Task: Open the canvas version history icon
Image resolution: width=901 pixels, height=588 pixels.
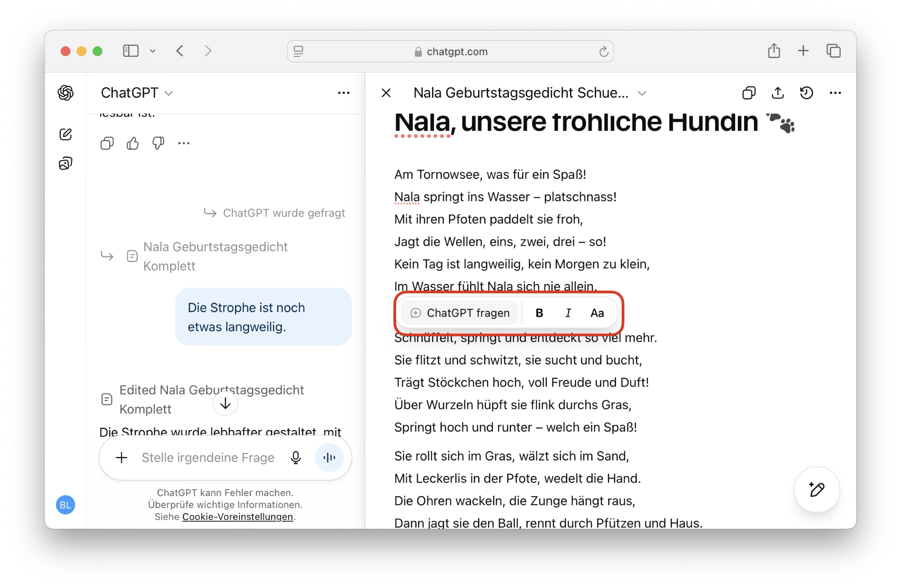Action: pos(806,93)
